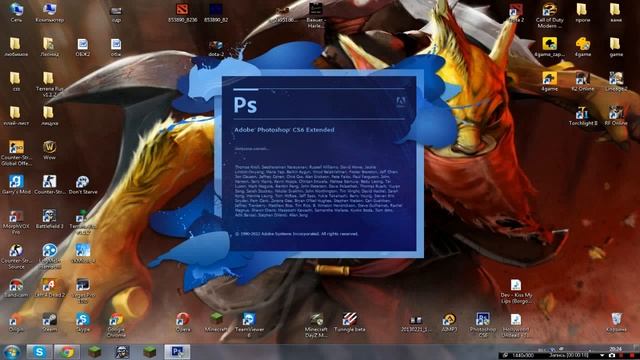Click the Ps logo on splash screen
Viewport: 640px width, 360px height.
click(245, 105)
